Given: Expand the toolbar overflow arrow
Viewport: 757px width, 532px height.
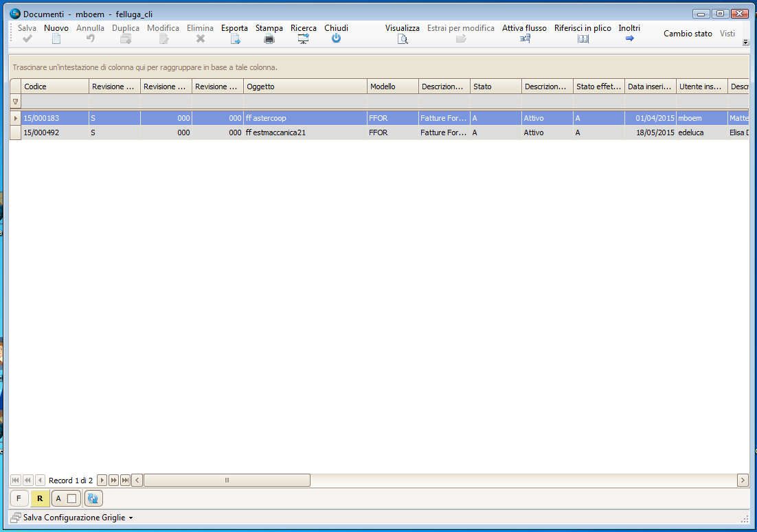Looking at the screenshot, I should point(746,42).
